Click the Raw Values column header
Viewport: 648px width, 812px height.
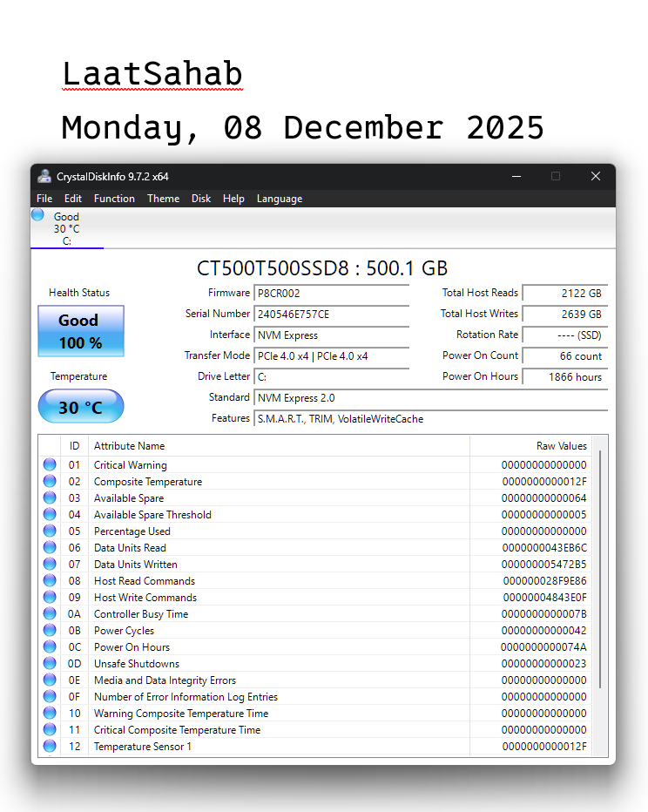561,446
